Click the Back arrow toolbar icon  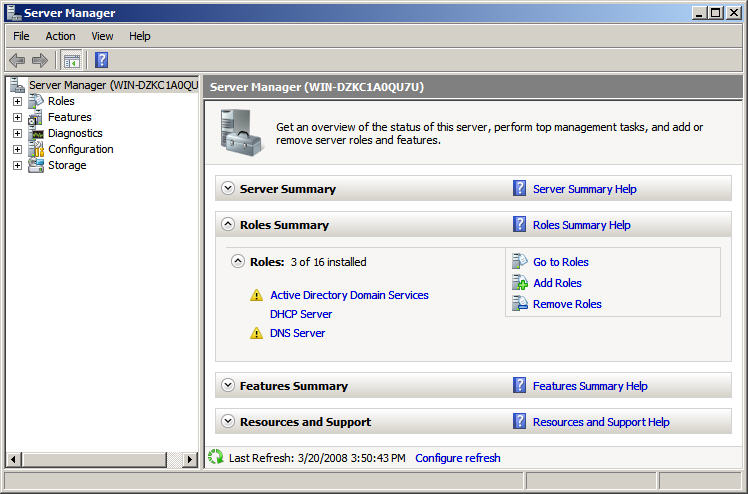pos(17,60)
